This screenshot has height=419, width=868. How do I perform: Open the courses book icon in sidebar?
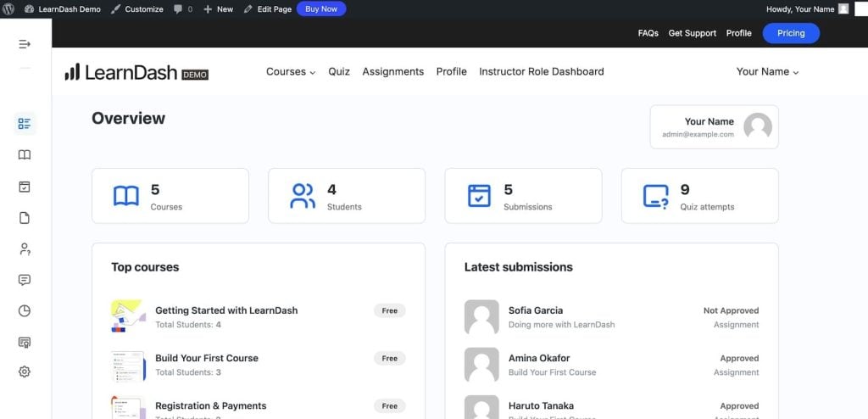[25, 154]
